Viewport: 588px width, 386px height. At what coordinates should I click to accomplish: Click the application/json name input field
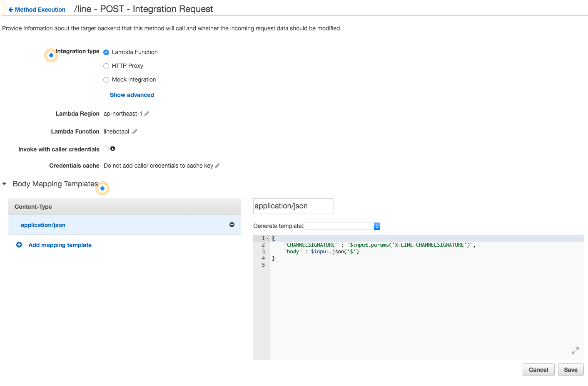(x=293, y=205)
